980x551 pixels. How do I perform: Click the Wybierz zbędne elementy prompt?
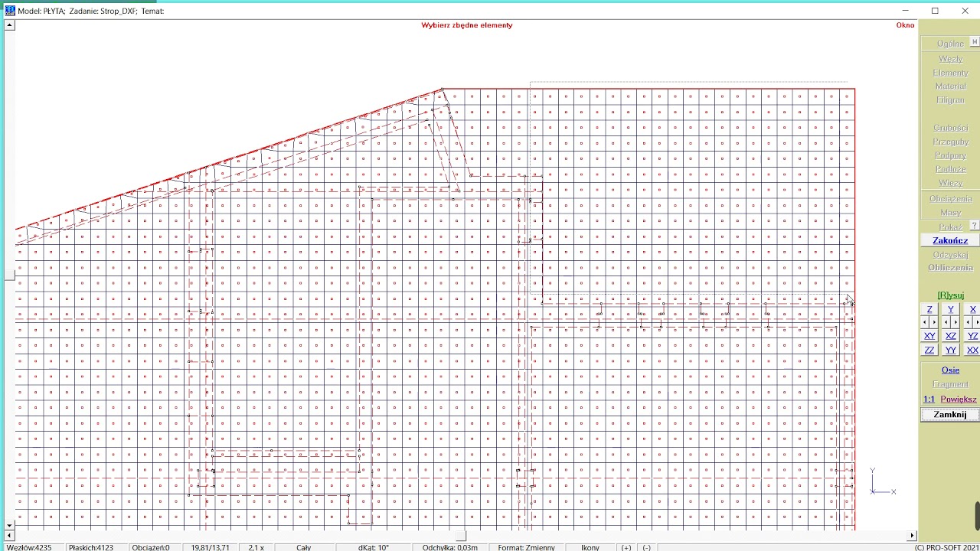(466, 25)
